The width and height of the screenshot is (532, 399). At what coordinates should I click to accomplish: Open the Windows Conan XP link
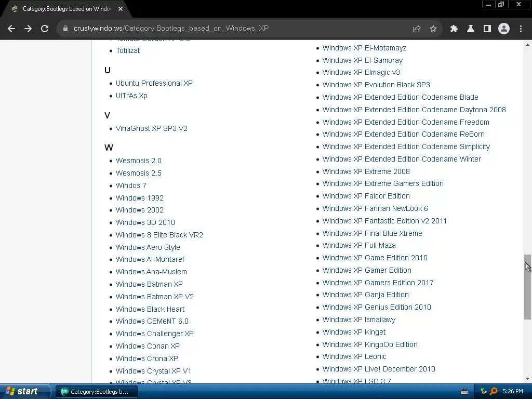pyautogui.click(x=148, y=346)
